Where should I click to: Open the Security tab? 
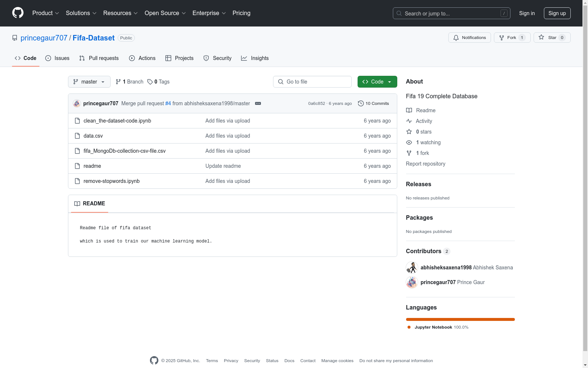click(218, 58)
